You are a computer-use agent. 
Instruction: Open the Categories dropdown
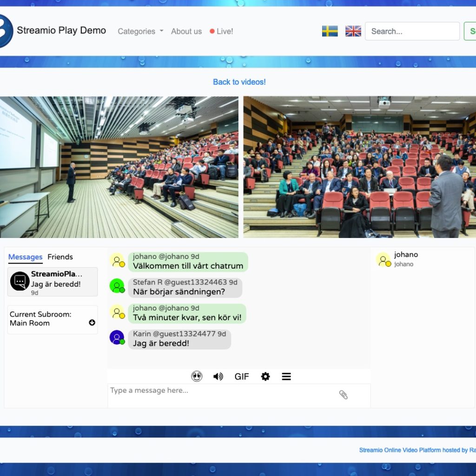137,31
